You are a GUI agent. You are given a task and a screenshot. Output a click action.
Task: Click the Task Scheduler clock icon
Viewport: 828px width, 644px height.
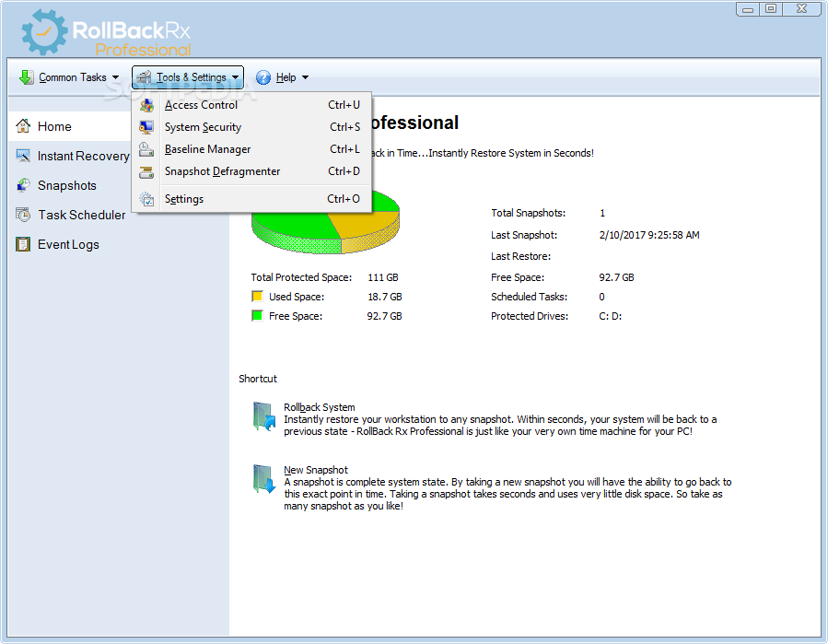click(x=23, y=215)
